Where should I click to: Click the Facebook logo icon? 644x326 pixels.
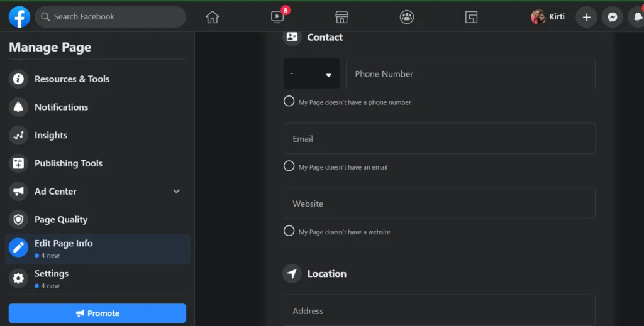tap(19, 17)
